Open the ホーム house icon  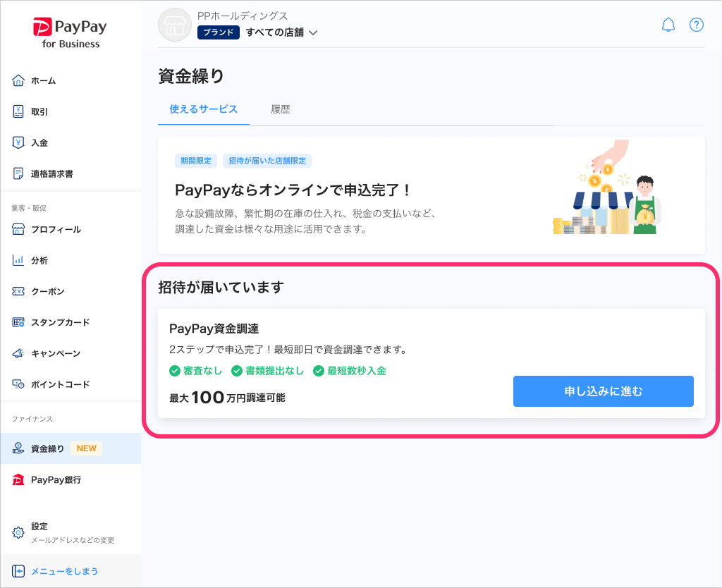(x=18, y=80)
